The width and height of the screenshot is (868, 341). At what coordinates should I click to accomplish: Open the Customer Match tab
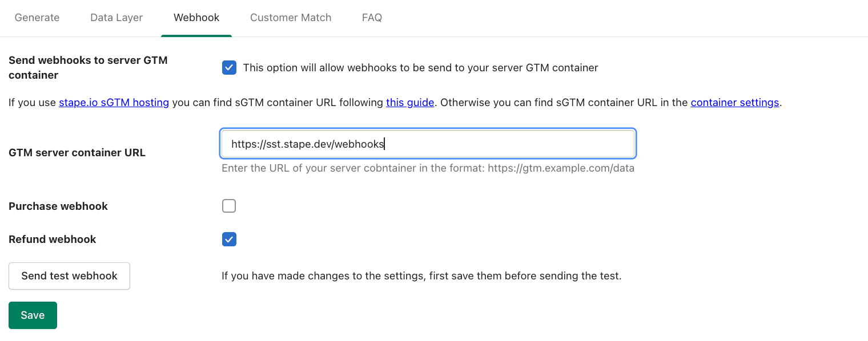(291, 18)
